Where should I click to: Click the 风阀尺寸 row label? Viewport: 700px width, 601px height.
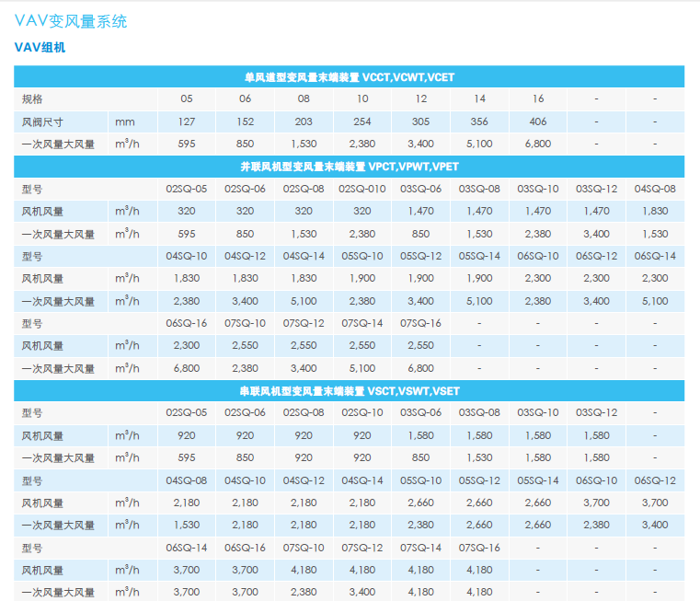click(x=42, y=121)
